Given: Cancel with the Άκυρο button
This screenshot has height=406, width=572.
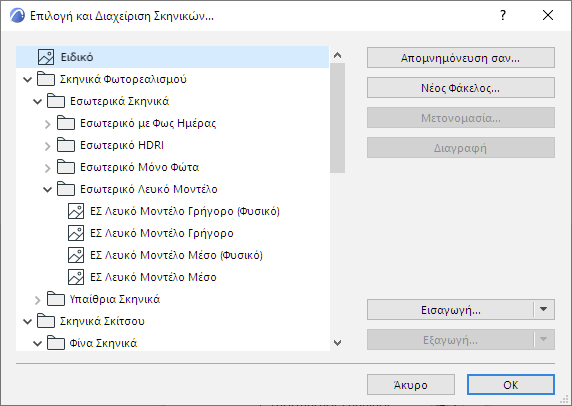Looking at the screenshot, I should 411,384.
